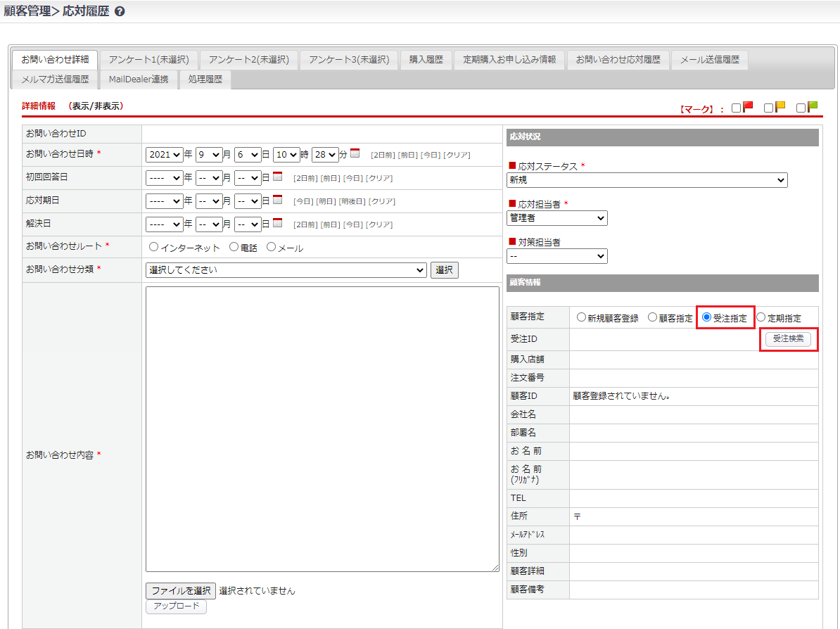Select the 電話 inquiry route option
The width and height of the screenshot is (840, 629).
[234, 247]
